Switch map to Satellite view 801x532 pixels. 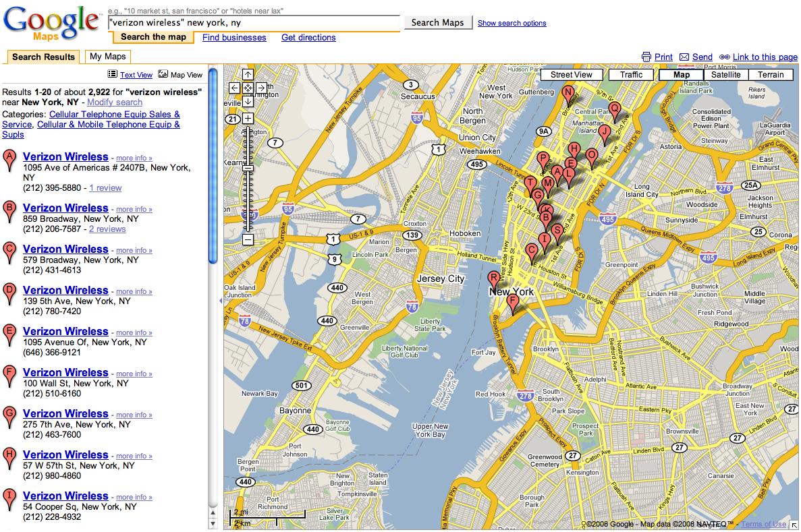click(x=725, y=75)
